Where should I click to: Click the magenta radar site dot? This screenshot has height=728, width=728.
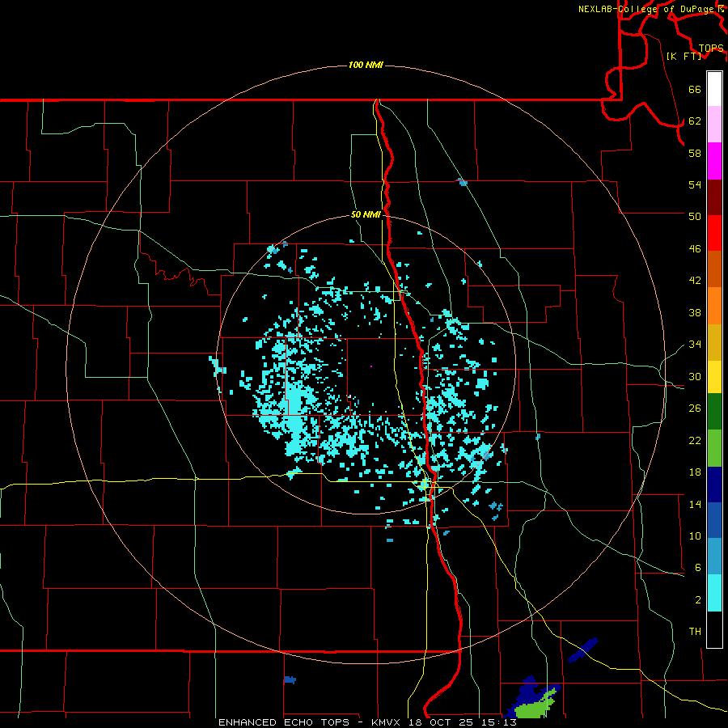(x=371, y=366)
